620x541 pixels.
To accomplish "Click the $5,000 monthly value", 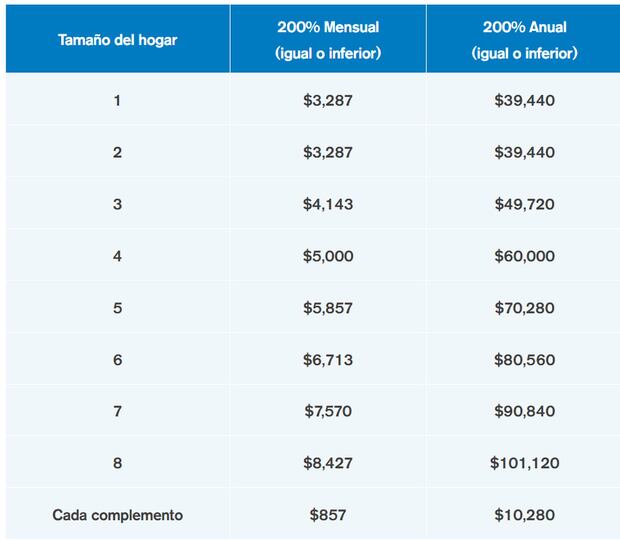I will tap(327, 256).
